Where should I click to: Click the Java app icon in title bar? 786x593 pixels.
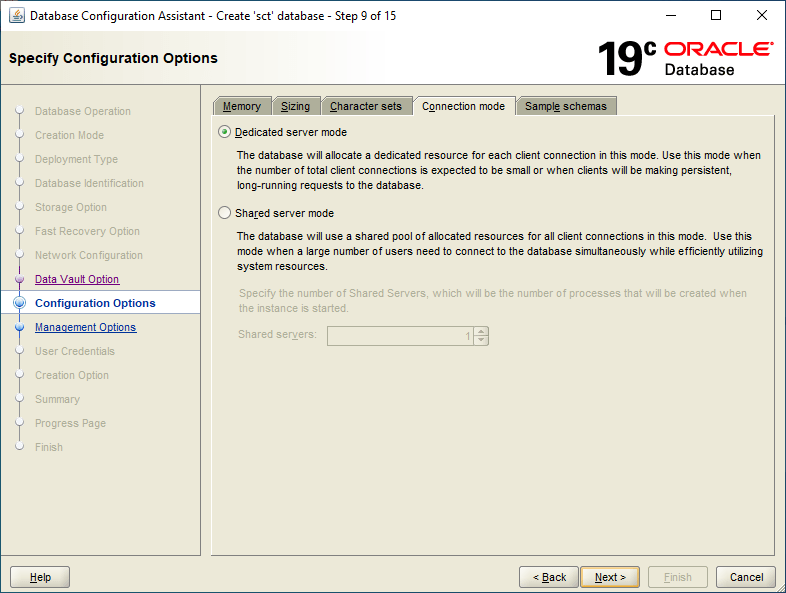click(x=17, y=16)
